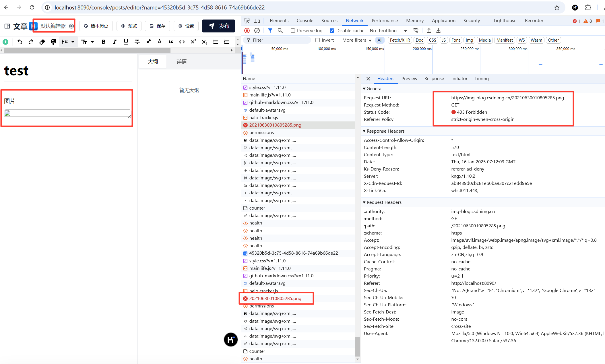Open 版本历史 version history

96,26
